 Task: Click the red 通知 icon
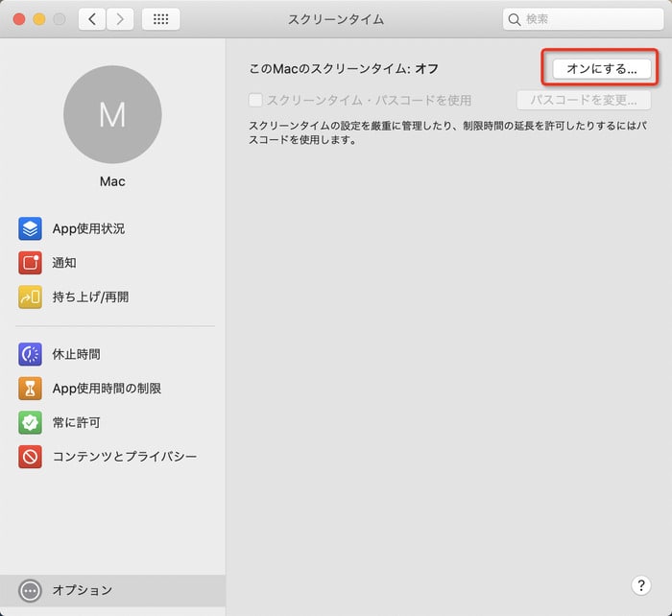coord(30,263)
